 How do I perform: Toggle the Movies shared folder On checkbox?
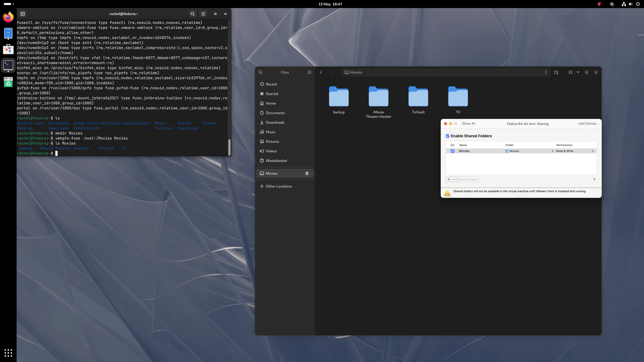[x=452, y=151]
